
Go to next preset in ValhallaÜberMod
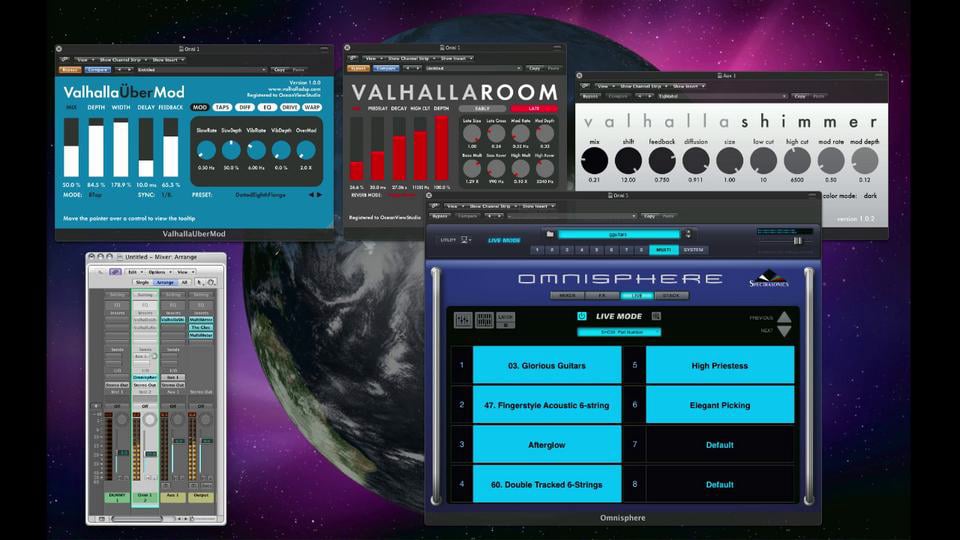(319, 195)
